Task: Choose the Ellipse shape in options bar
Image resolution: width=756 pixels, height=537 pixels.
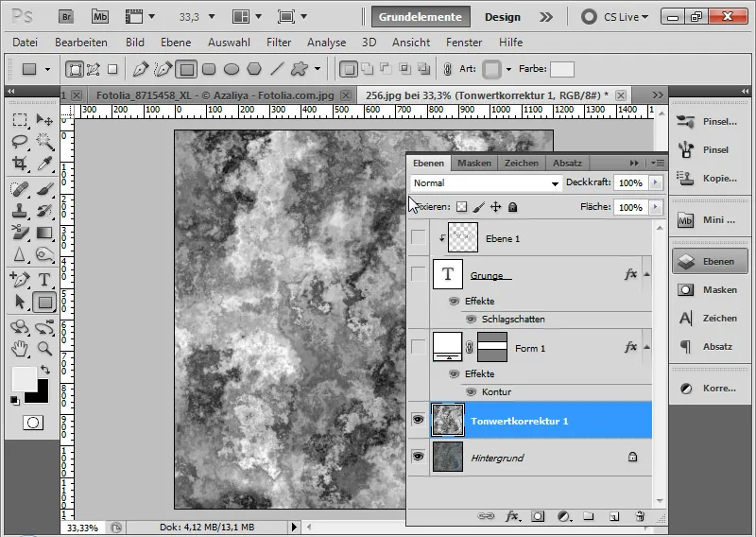Action: (x=232, y=69)
